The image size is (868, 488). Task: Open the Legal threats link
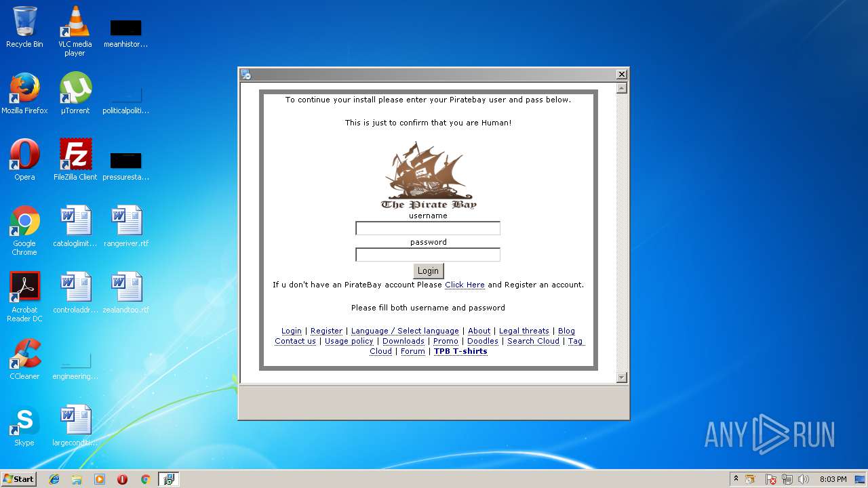point(524,331)
